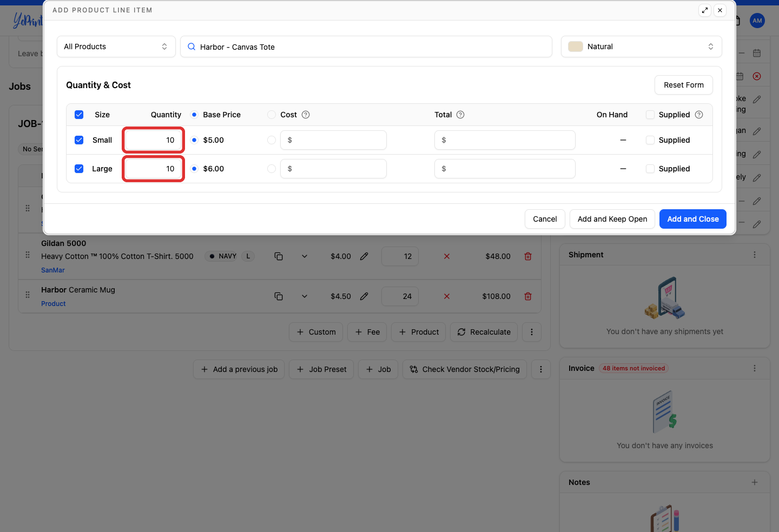Toggle the select-all sizes checkbox in the header

click(x=79, y=115)
